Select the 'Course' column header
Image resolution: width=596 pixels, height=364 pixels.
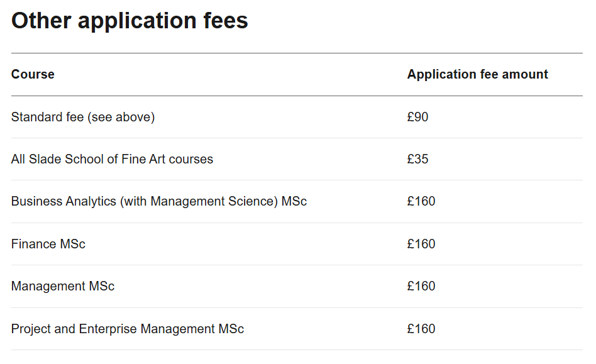point(33,74)
